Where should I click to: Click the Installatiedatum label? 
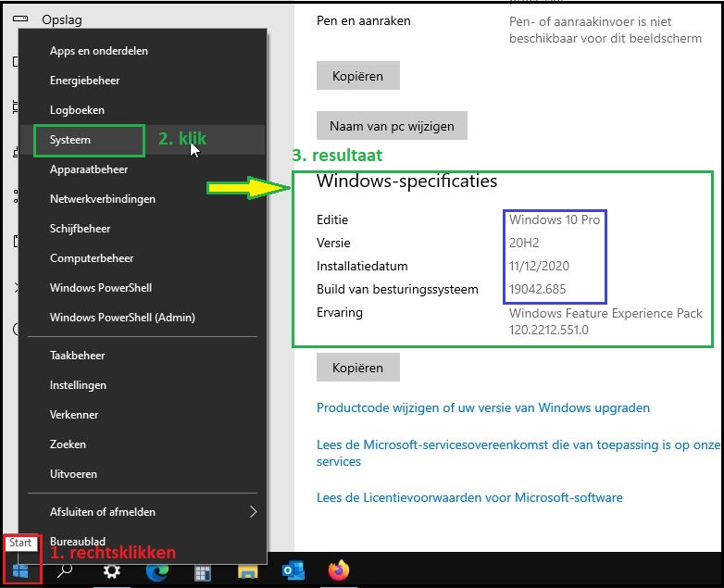click(x=362, y=266)
